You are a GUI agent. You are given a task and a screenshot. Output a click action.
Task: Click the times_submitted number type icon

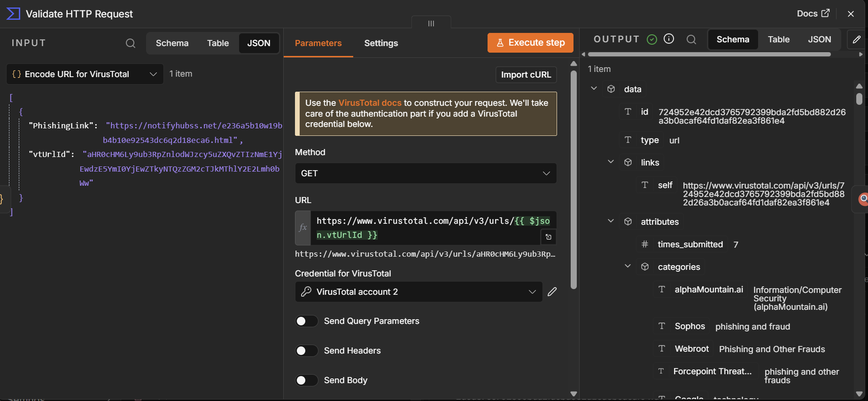click(645, 244)
